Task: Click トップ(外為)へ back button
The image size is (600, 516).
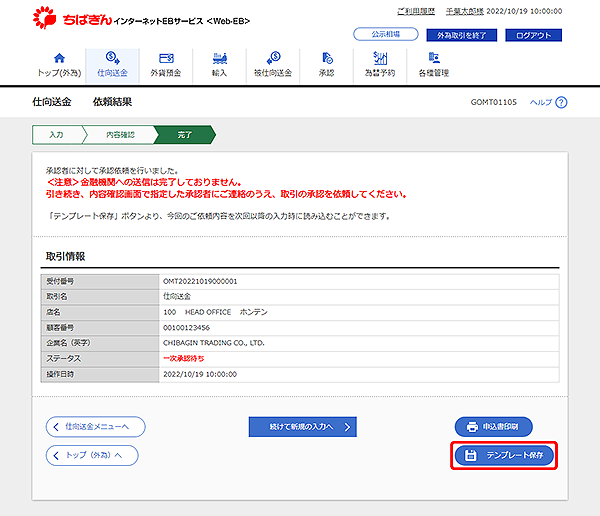Action: coord(92,455)
